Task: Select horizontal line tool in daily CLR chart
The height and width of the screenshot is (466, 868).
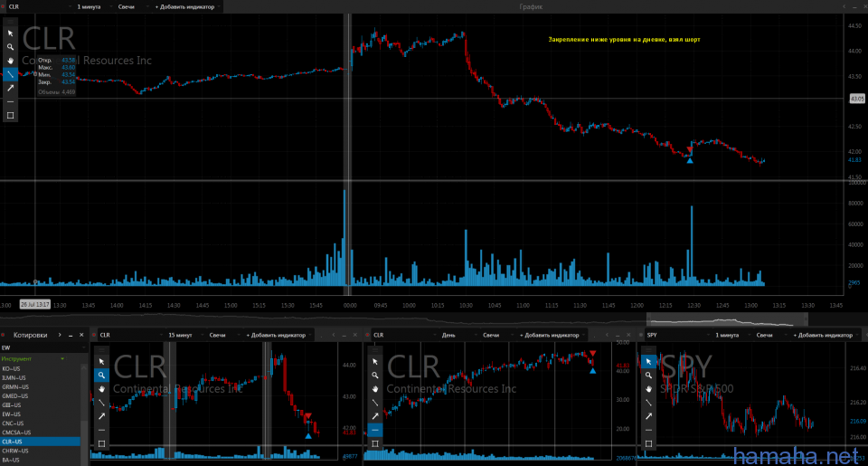Action: tap(374, 430)
